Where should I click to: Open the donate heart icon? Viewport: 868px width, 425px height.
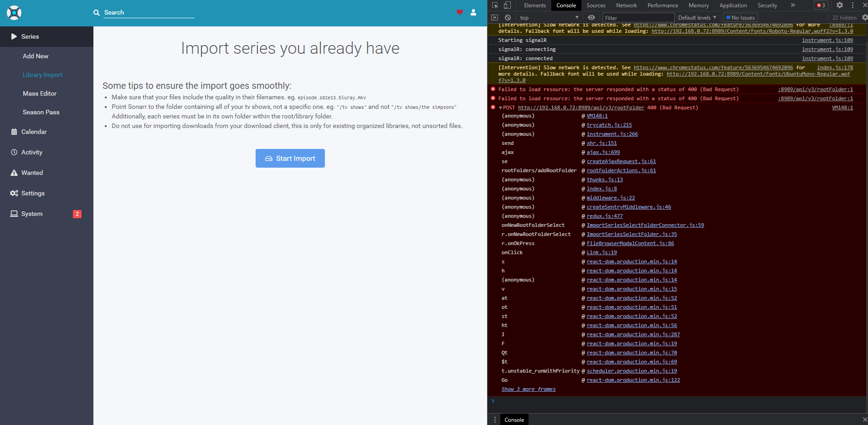459,12
